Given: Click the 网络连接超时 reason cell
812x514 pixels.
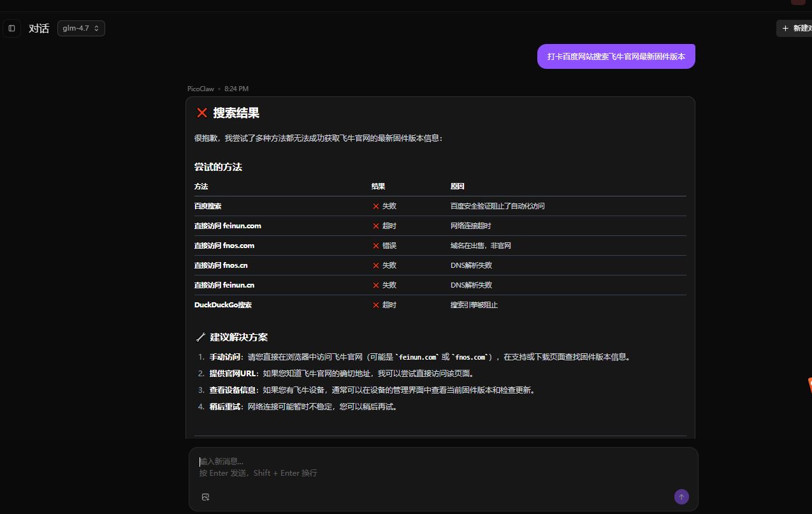Looking at the screenshot, I should click(470, 226).
